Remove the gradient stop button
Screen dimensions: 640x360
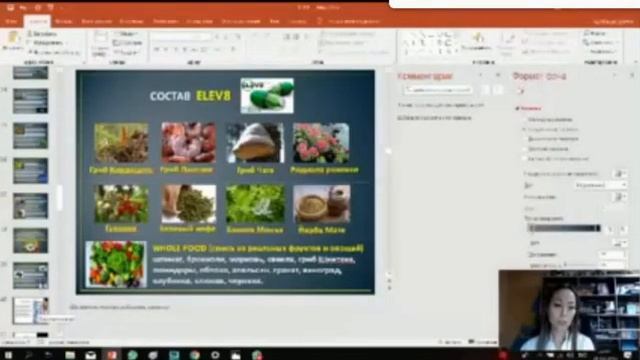click(623, 229)
